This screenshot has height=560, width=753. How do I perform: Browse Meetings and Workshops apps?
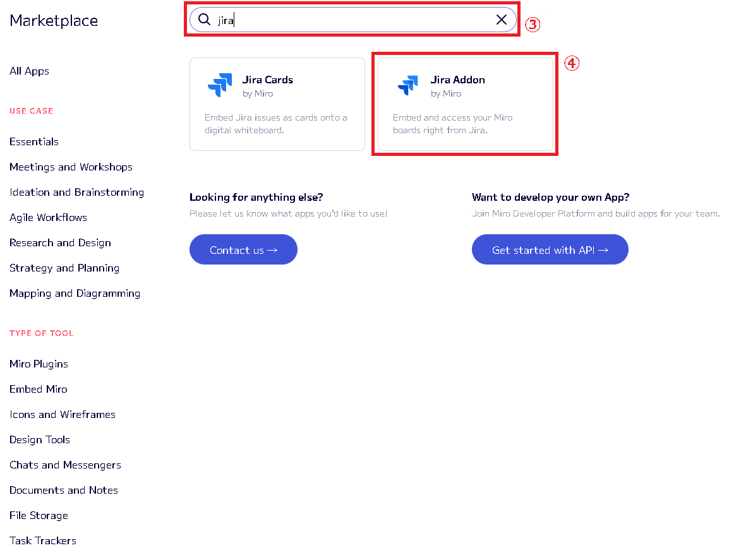71,167
